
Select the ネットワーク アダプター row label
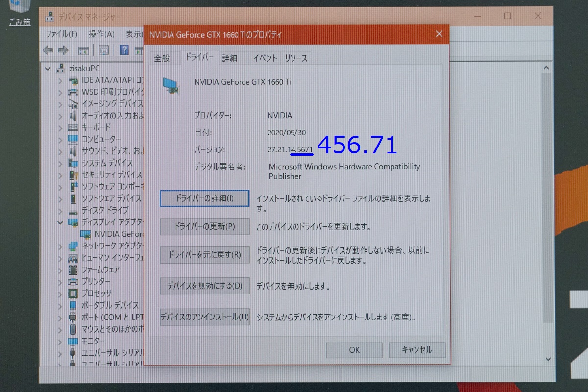tap(113, 245)
